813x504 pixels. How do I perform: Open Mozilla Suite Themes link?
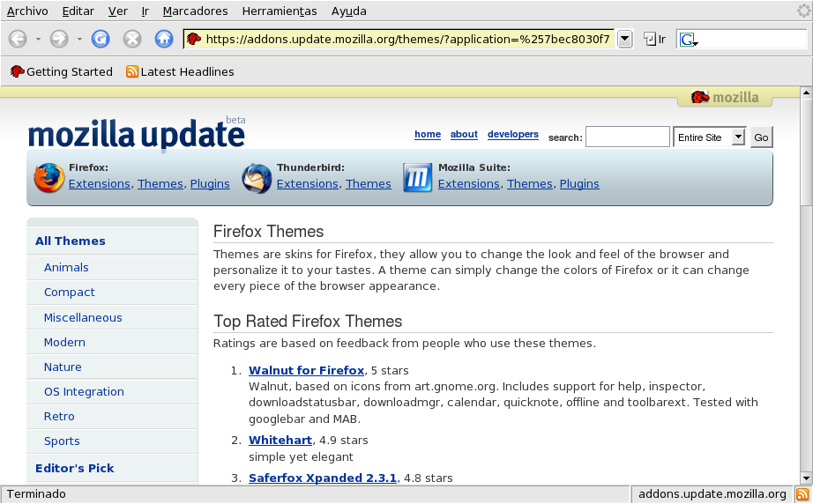[530, 184]
